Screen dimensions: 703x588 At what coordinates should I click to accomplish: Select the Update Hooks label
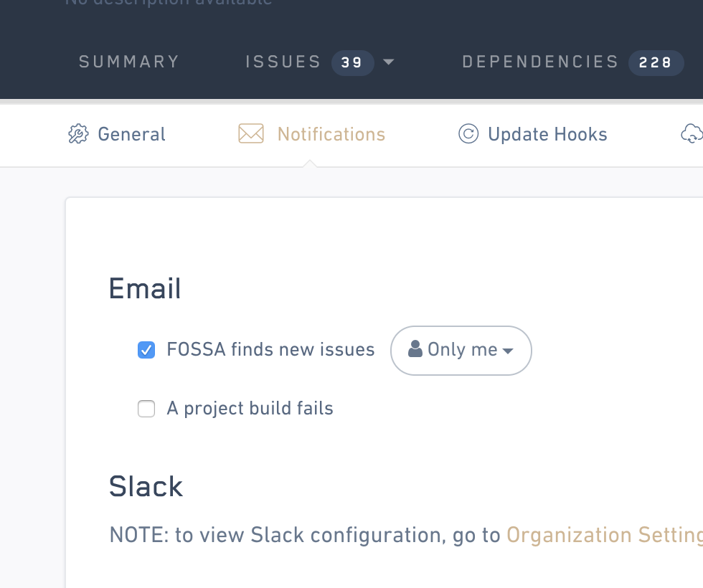pos(547,134)
